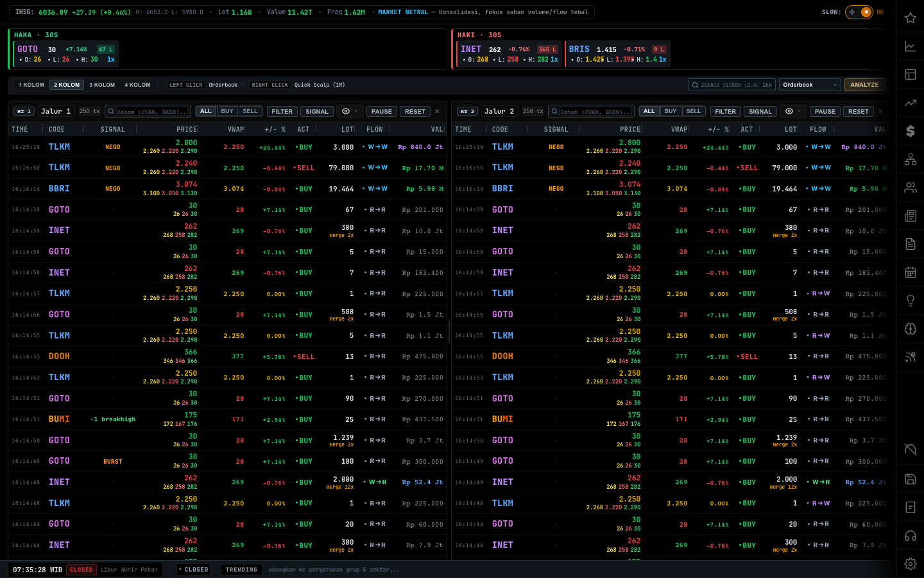The width and height of the screenshot is (924, 578).
Task: Select ALL filter in Jalur 1 panel
Action: [205, 111]
